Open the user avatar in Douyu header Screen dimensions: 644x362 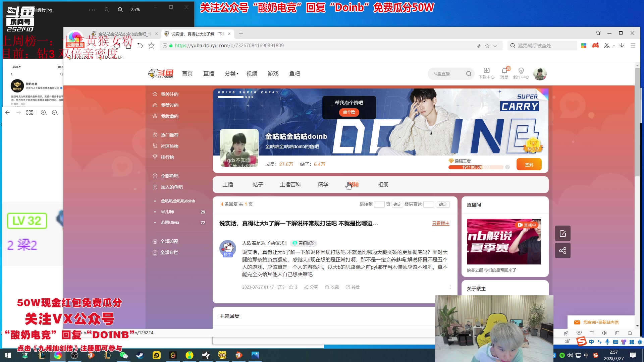click(540, 74)
